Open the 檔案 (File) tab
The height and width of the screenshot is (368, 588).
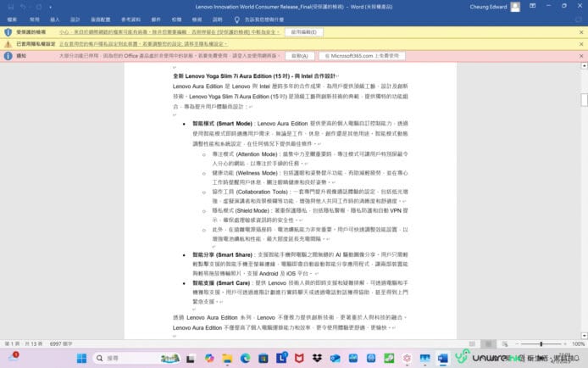tap(12, 20)
